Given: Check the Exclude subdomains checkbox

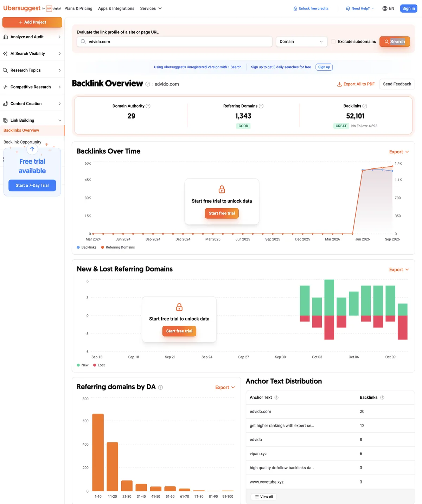Looking at the screenshot, I should [x=333, y=42].
